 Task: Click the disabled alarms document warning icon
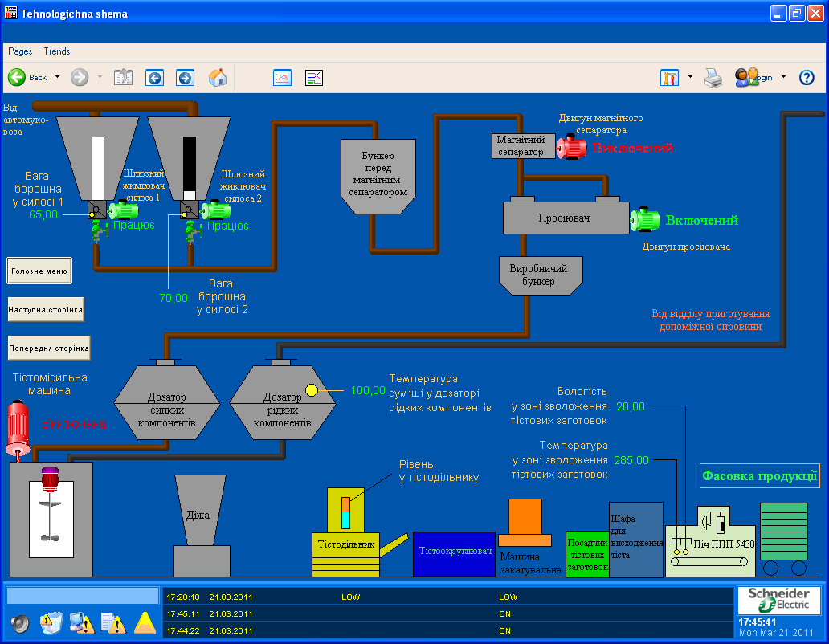click(x=113, y=623)
